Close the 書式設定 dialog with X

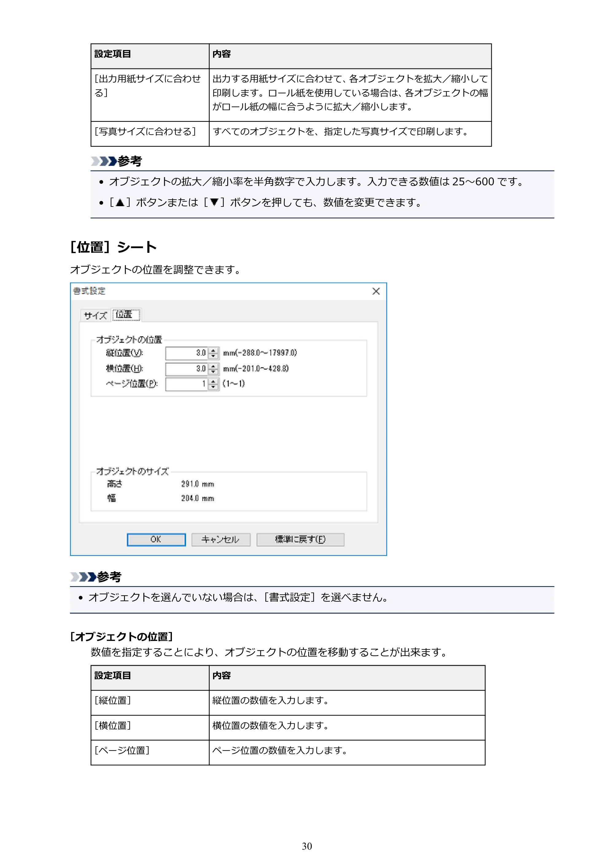point(376,291)
